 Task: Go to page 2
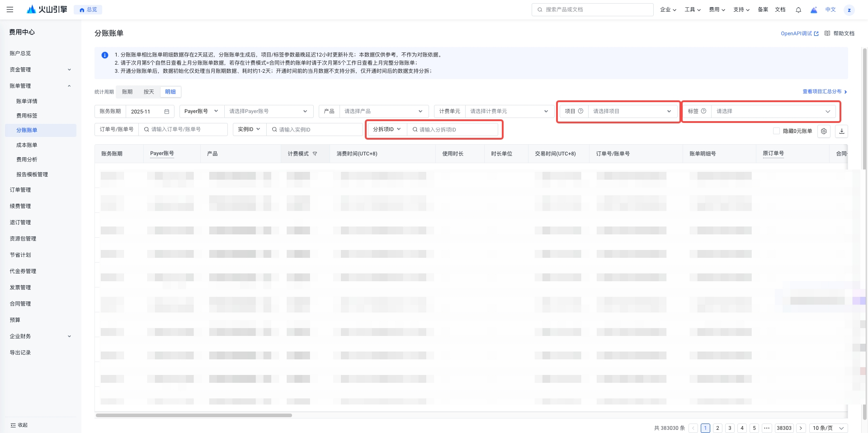coord(717,428)
